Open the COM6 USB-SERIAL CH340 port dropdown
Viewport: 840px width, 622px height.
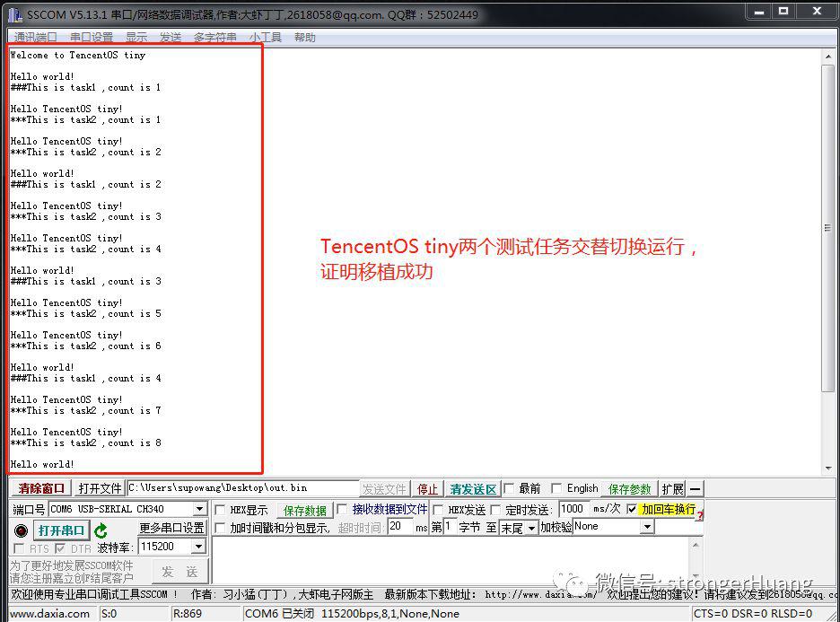[199, 508]
